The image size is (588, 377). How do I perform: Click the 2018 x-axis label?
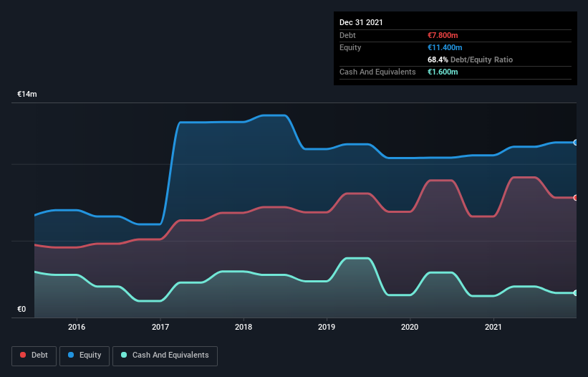pos(244,327)
